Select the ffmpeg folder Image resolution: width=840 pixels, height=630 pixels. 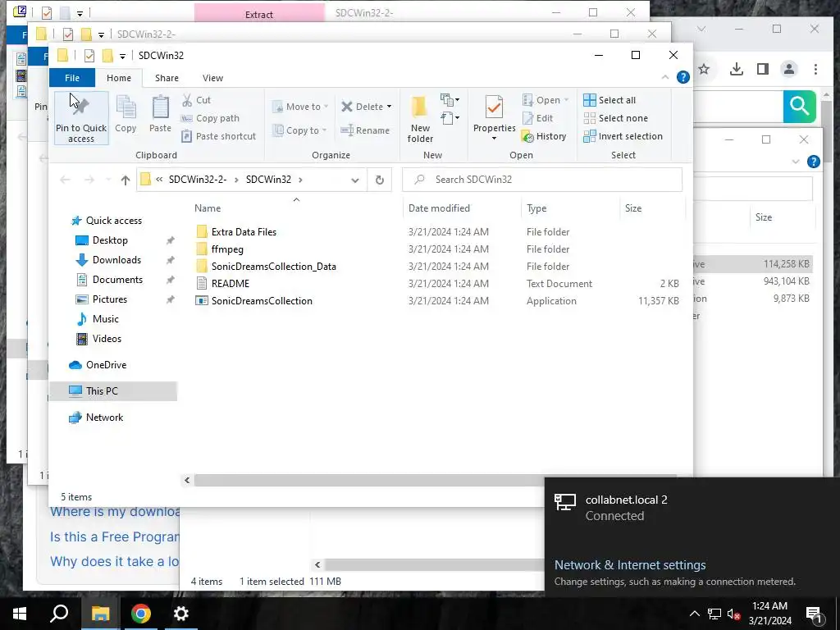click(x=227, y=249)
